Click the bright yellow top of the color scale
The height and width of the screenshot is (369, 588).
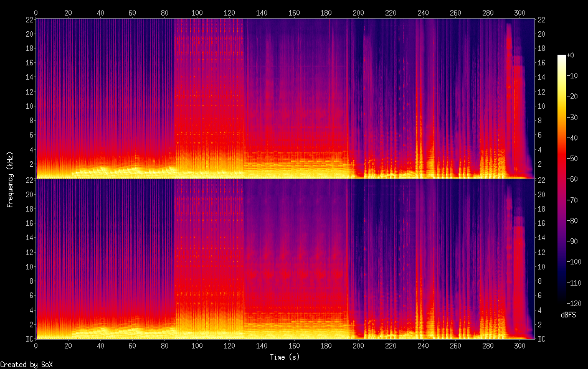[562, 58]
